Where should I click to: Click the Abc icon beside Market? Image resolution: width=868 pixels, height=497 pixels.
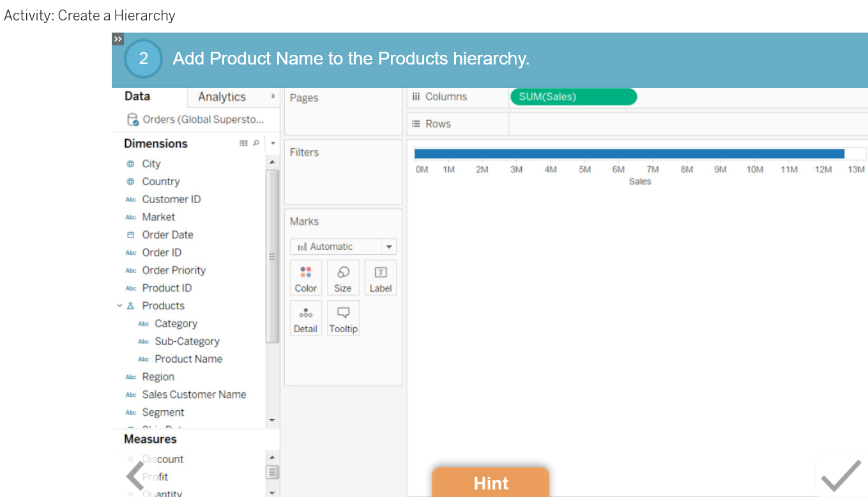coord(131,217)
